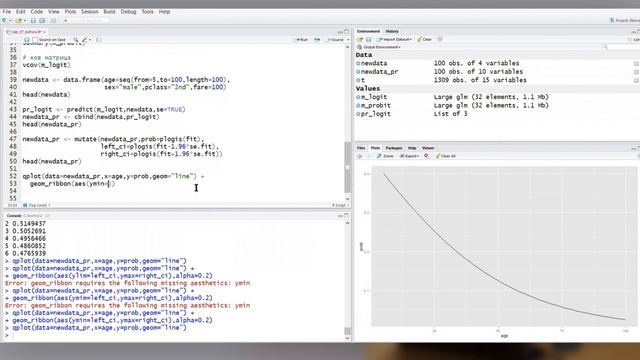
Task: Click the Environment search field
Action: click(x=622, y=47)
